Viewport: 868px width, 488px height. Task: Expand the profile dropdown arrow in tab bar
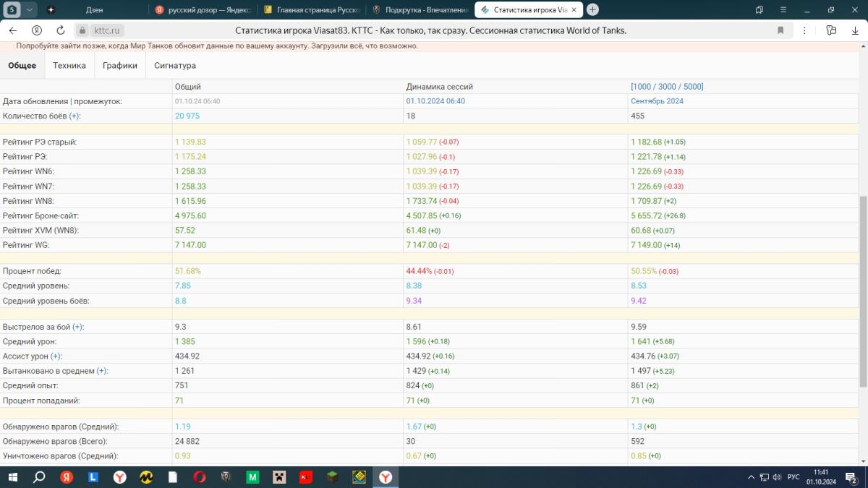click(x=29, y=10)
